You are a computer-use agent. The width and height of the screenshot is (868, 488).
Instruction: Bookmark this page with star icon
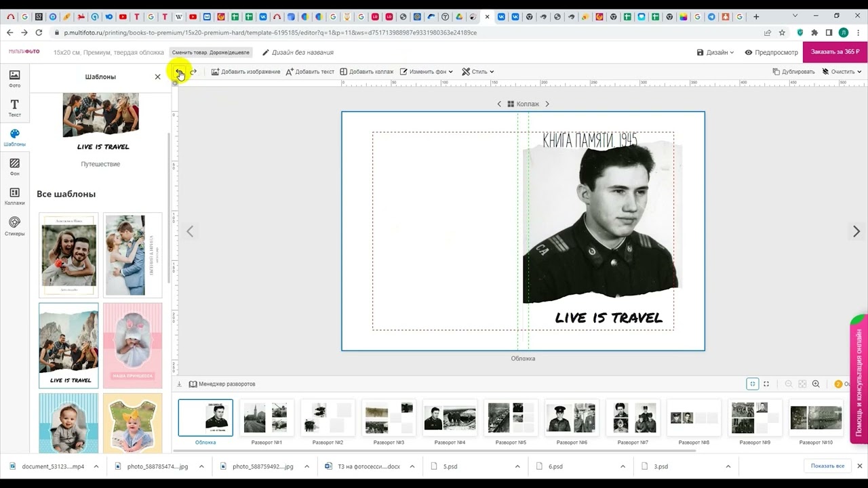(x=782, y=33)
